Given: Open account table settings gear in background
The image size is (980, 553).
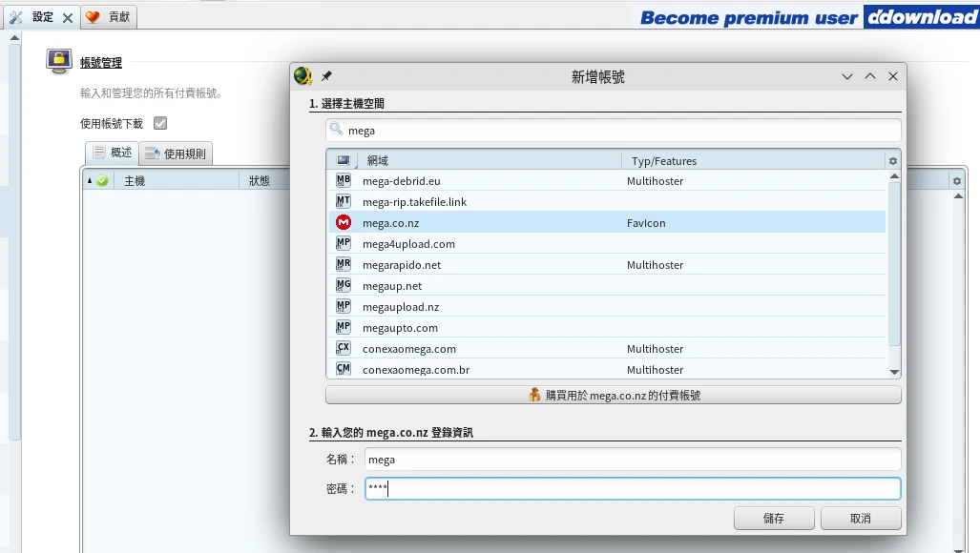Looking at the screenshot, I should click(957, 181).
